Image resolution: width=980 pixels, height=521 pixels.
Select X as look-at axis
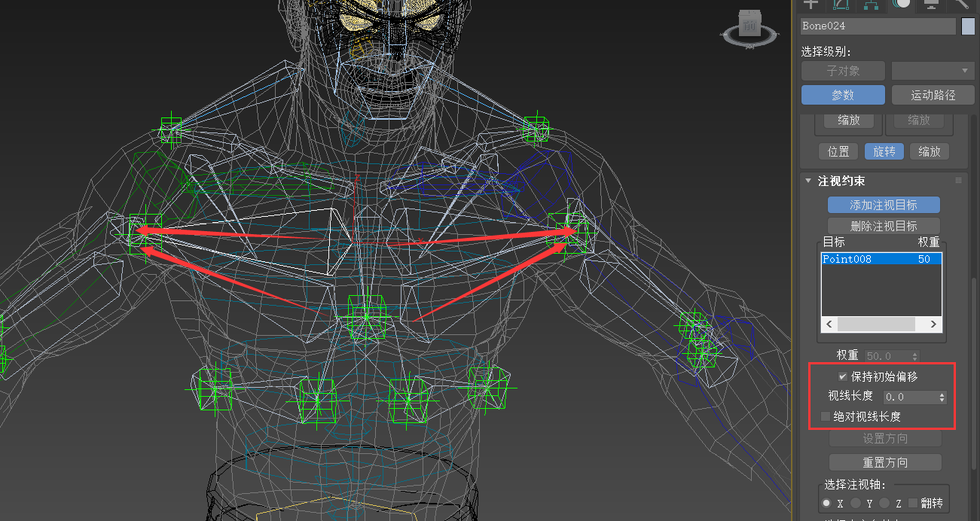tap(826, 503)
